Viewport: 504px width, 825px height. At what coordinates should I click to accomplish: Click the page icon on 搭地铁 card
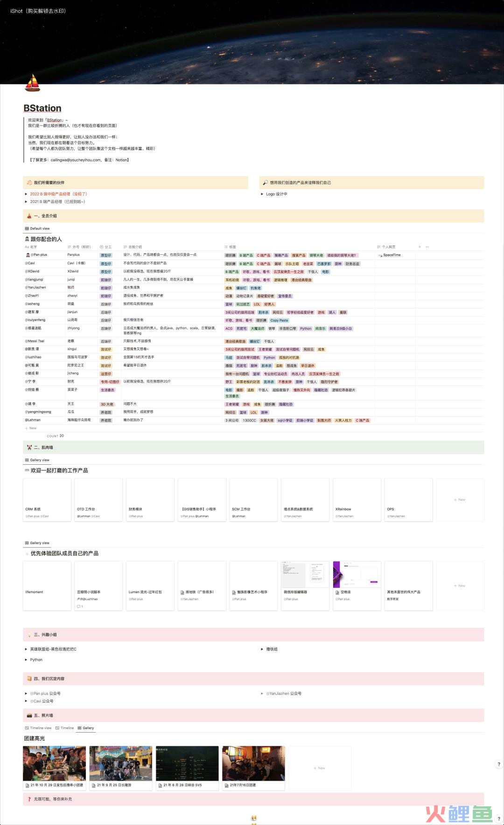[x=182, y=592]
